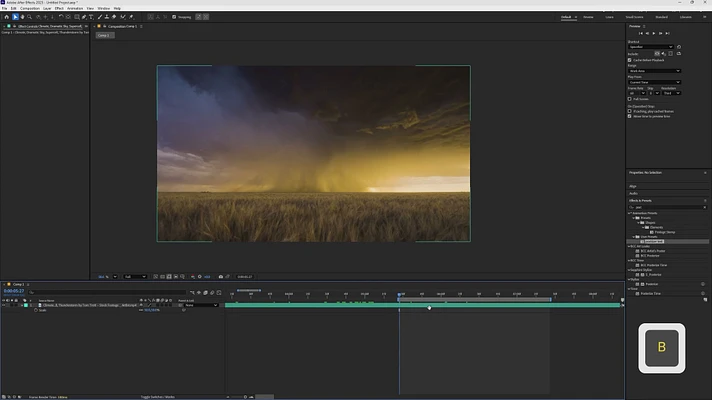The image size is (712, 400).
Task: Toggle the Snapping checkbox
Action: point(174,17)
